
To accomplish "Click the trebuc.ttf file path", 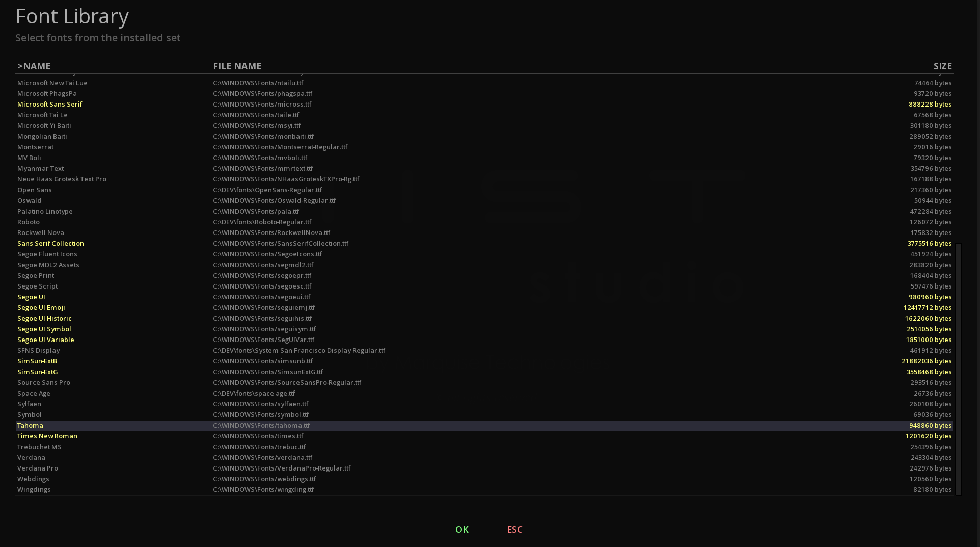I will click(259, 447).
